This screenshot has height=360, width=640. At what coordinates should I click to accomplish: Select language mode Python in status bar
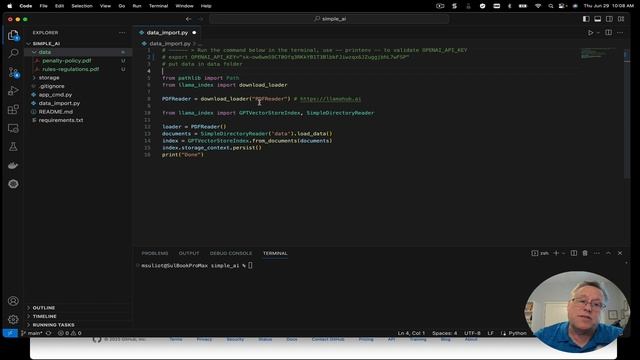[x=517, y=333]
